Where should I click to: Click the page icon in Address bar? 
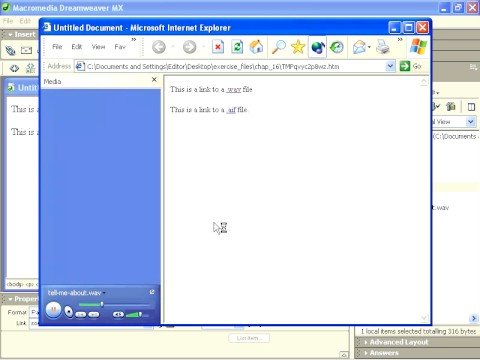(x=80, y=66)
